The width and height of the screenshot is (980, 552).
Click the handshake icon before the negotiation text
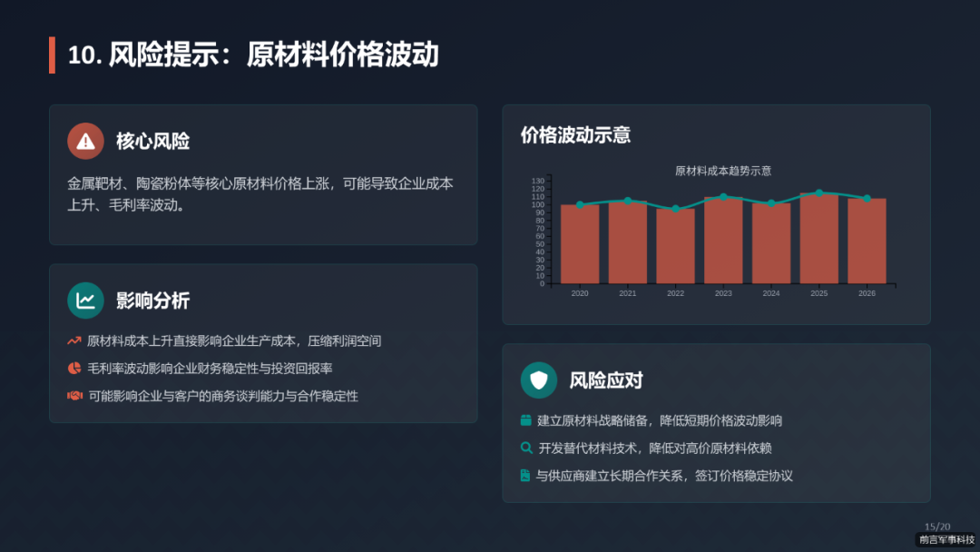[x=73, y=396]
